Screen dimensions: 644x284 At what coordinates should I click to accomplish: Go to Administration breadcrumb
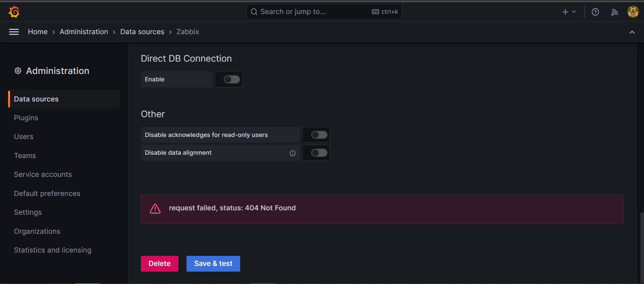84,32
